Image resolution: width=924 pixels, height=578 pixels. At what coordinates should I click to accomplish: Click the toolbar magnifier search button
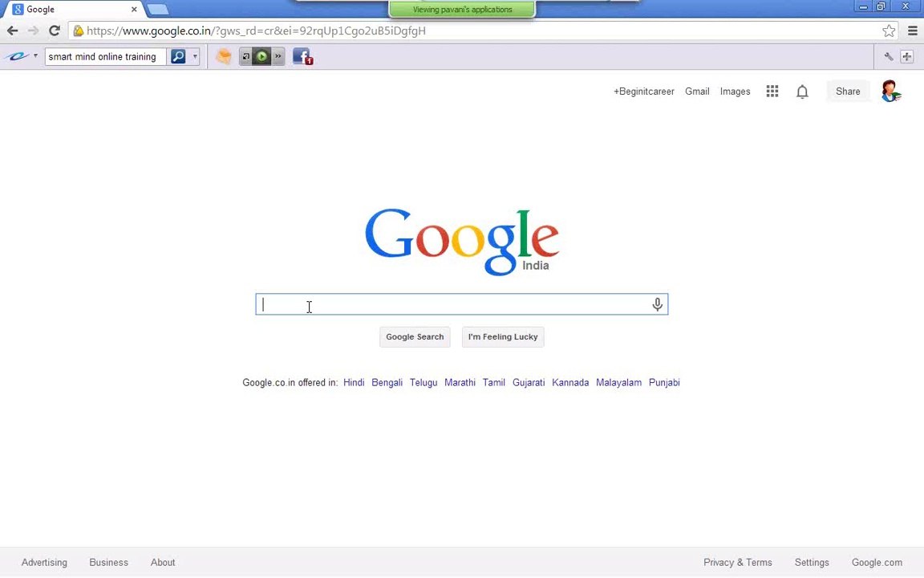(x=178, y=57)
